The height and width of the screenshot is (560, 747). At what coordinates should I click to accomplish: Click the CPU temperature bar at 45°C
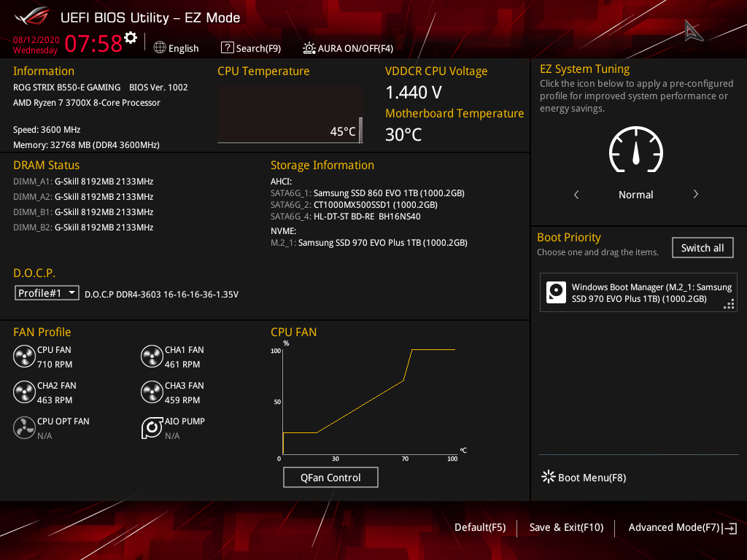click(360, 130)
